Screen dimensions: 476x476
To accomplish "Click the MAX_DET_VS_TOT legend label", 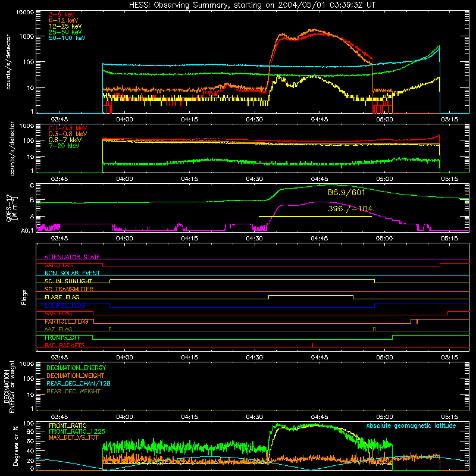I will [x=74, y=437].
